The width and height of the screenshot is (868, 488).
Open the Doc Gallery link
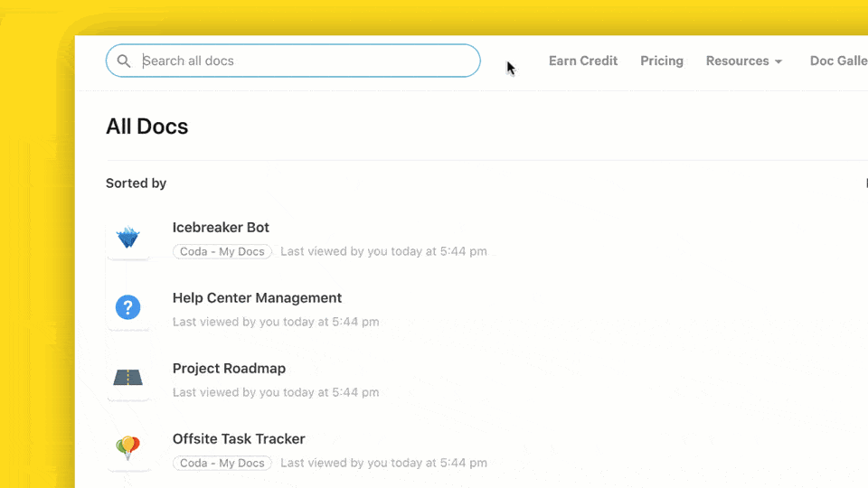pos(839,61)
